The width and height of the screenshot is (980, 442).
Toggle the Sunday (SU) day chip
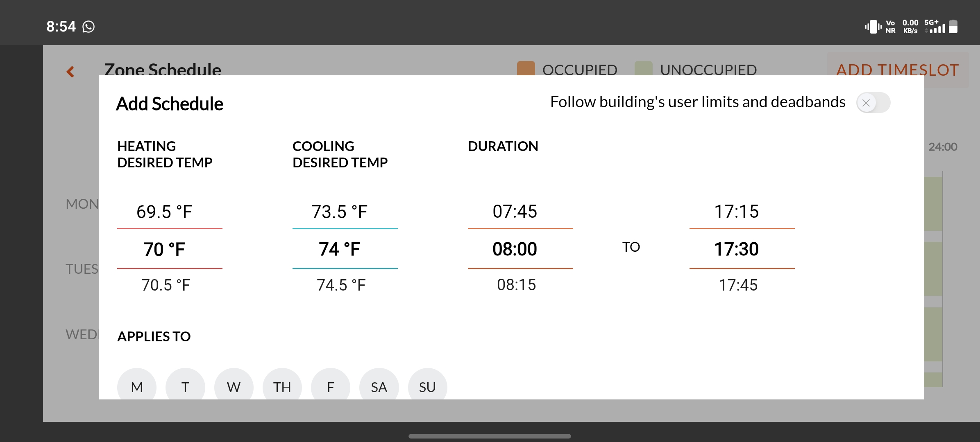tap(427, 387)
